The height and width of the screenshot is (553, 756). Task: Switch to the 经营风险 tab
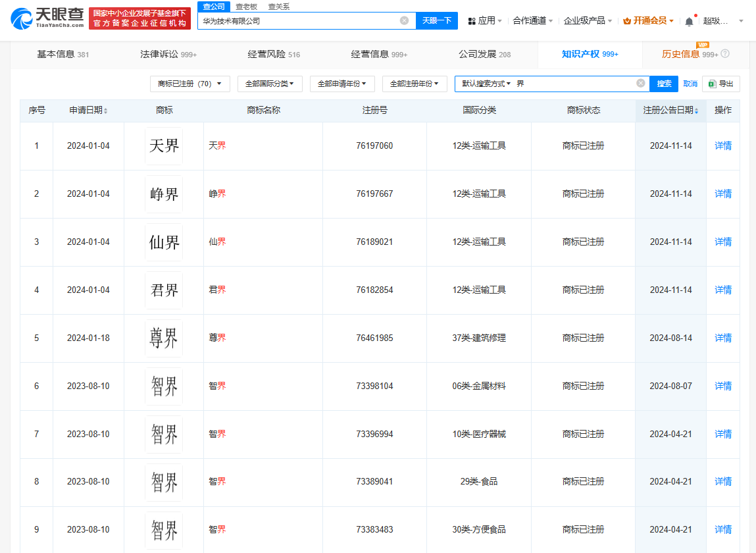[274, 54]
